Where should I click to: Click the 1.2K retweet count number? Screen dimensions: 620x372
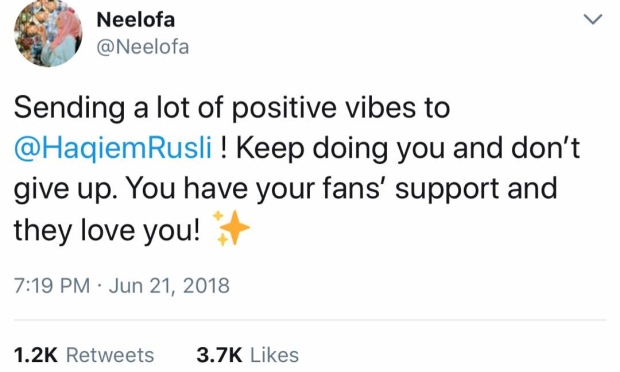[36, 355]
